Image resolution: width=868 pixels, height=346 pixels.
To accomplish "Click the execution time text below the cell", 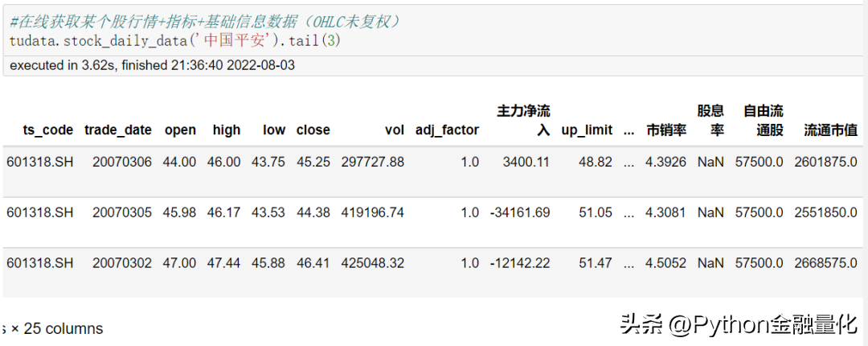I will point(152,65).
